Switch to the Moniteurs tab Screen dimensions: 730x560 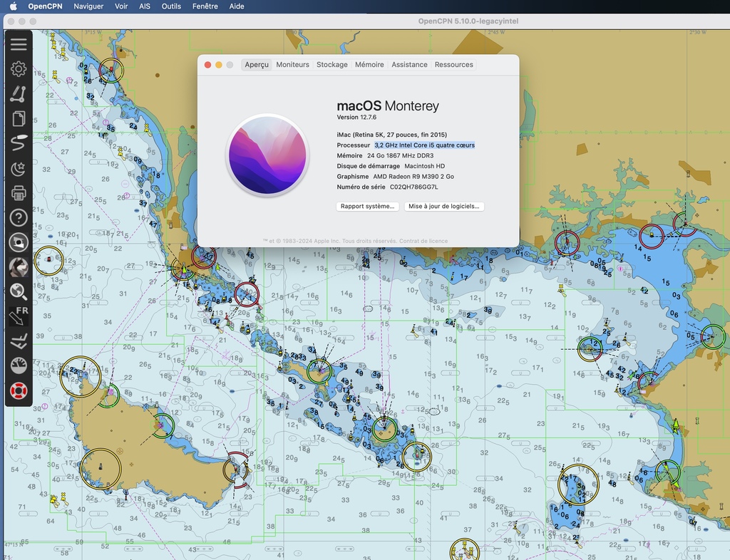click(x=292, y=65)
